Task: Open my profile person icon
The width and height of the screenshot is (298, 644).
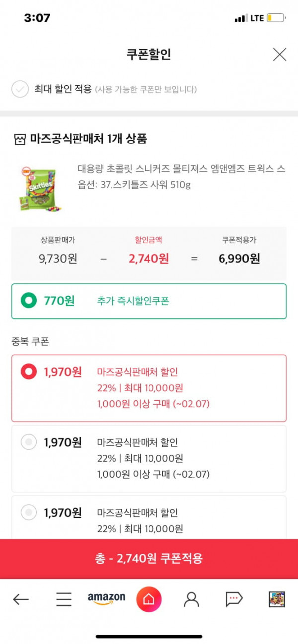Action: click(x=191, y=599)
